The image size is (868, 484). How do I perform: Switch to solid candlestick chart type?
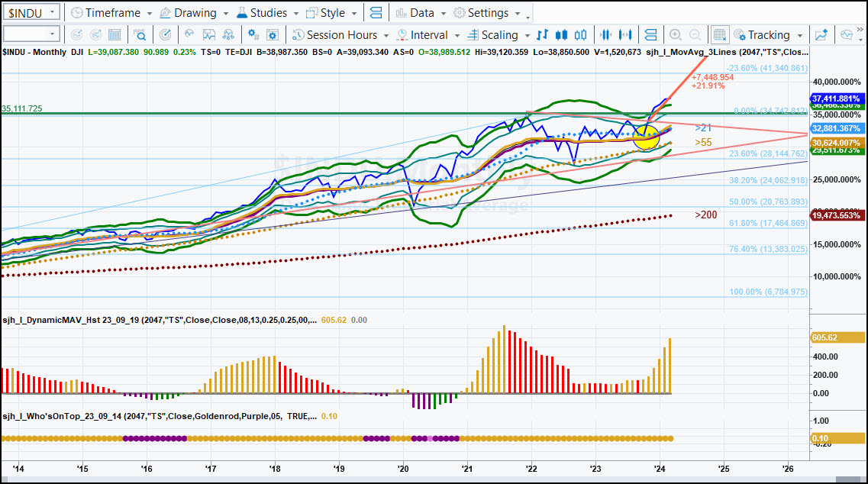[561, 35]
